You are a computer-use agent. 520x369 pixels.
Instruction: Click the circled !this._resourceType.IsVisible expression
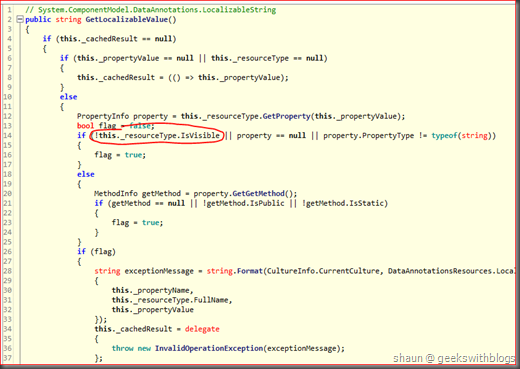click(x=157, y=136)
